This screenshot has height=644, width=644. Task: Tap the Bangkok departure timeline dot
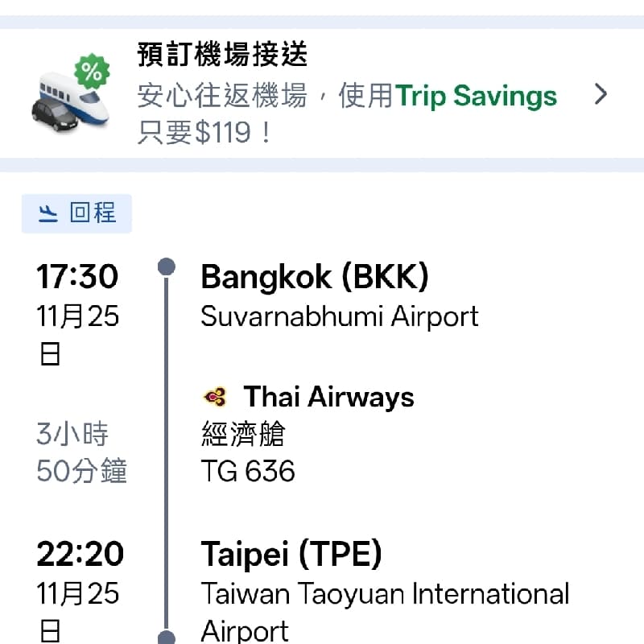pos(167,266)
